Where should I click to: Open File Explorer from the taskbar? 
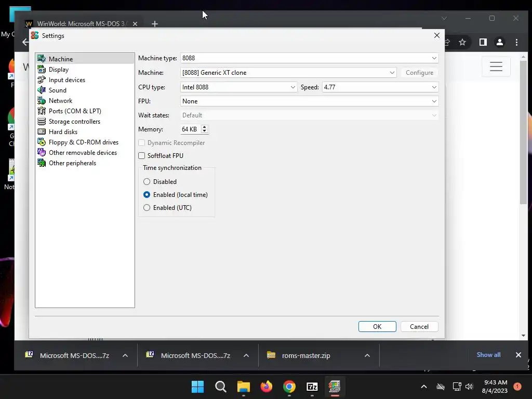(243, 387)
